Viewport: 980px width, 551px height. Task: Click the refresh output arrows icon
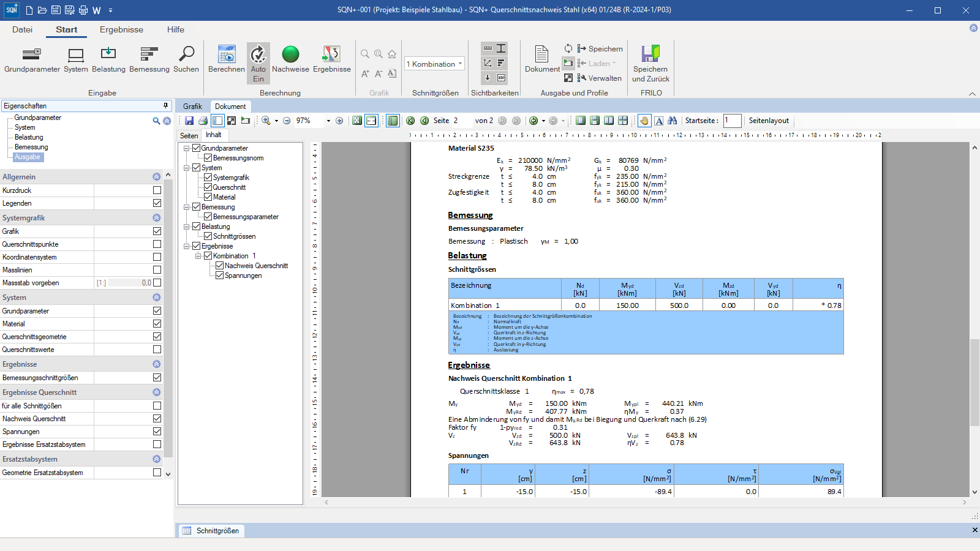click(x=568, y=48)
